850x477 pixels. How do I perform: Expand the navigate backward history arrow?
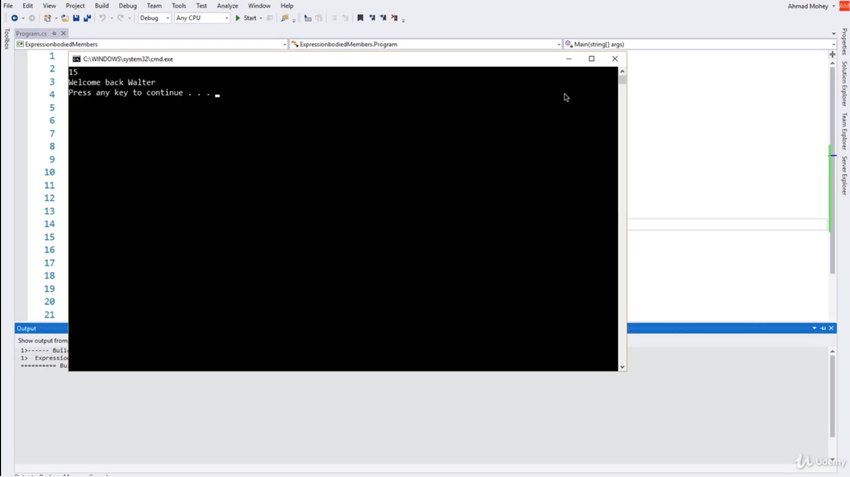coord(23,18)
